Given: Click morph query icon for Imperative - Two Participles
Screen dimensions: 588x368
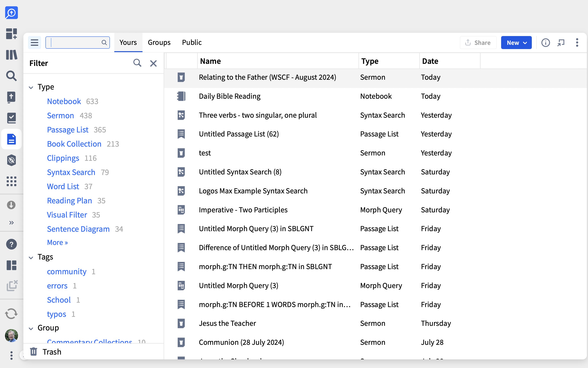Looking at the screenshot, I should coord(181,210).
